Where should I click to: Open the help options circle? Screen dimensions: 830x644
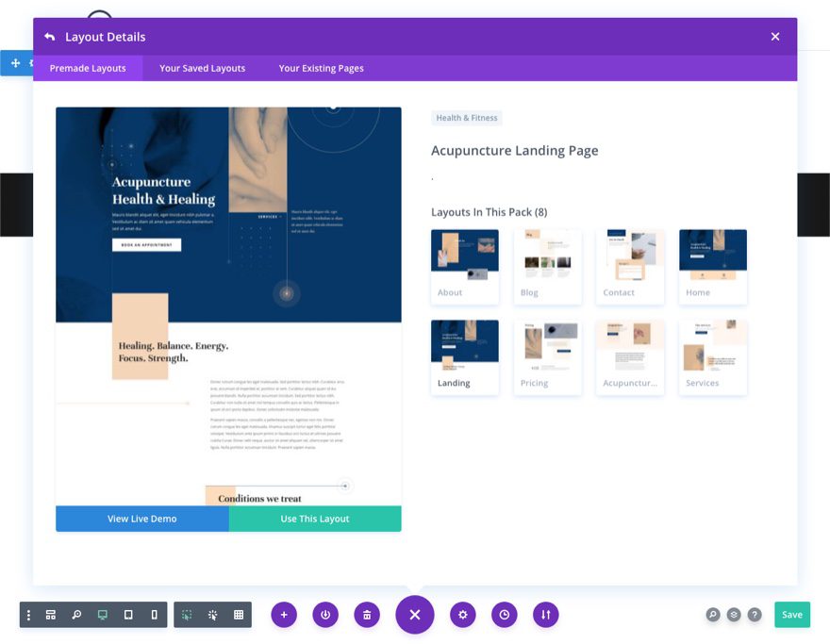click(x=755, y=614)
